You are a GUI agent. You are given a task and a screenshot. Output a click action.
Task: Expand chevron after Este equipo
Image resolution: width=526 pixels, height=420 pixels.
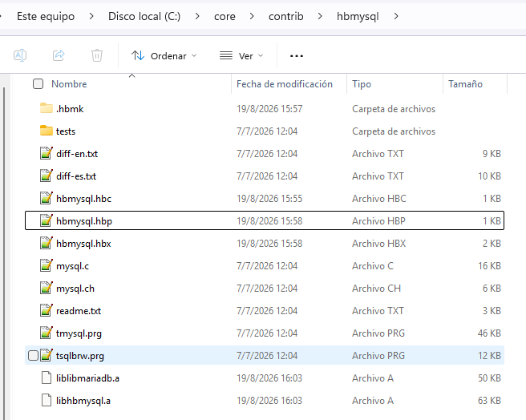[x=91, y=16]
